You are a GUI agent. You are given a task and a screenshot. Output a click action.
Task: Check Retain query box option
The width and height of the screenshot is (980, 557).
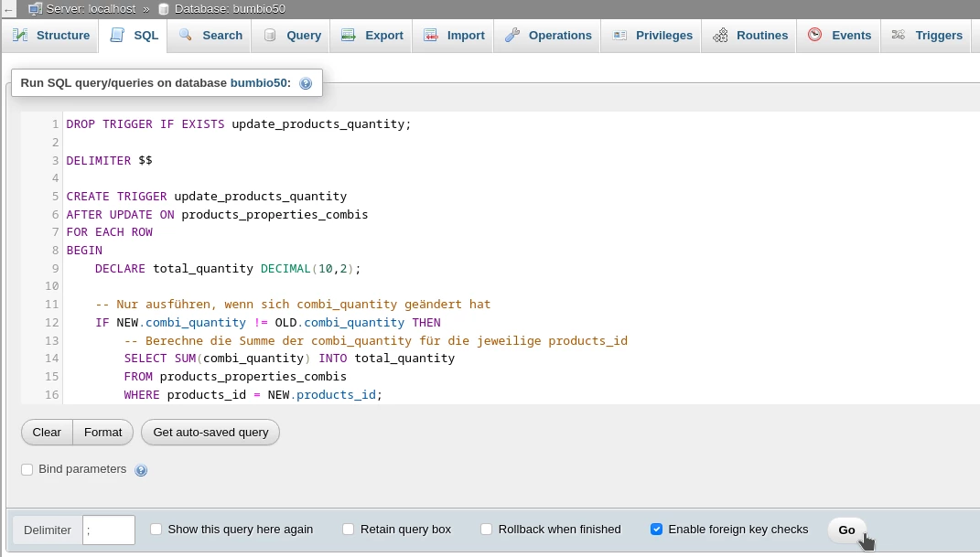pos(348,530)
